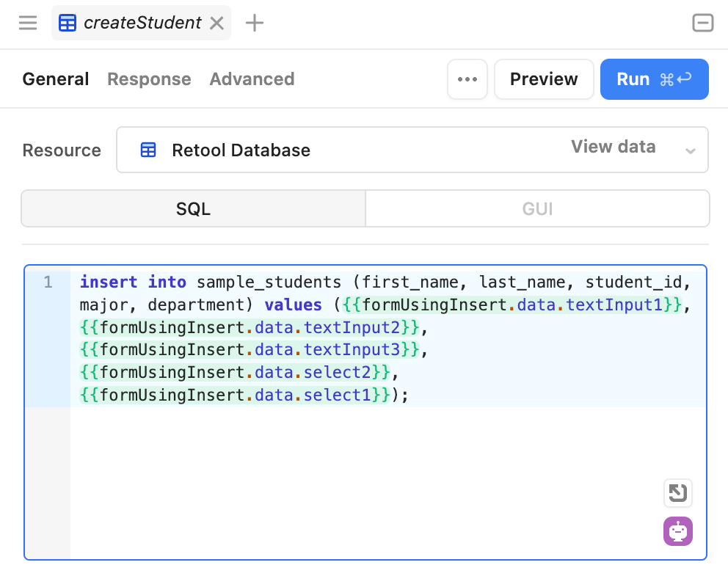Run the createStudent query

654,79
